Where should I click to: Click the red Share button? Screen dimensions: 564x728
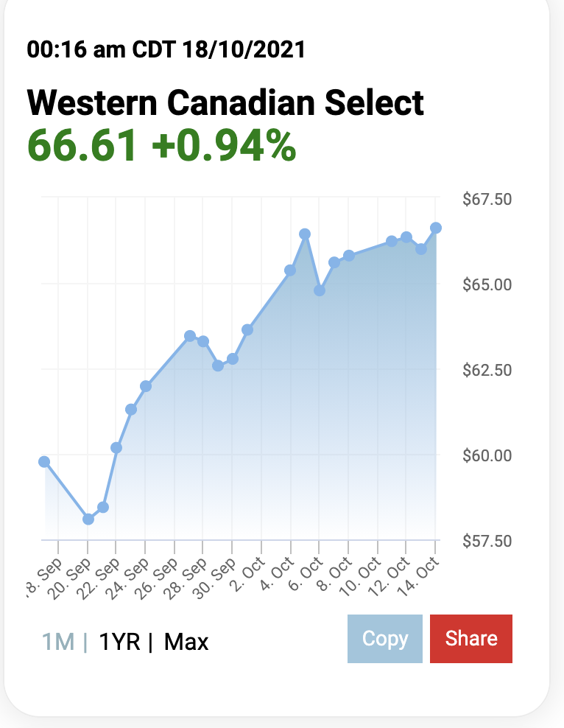click(471, 639)
